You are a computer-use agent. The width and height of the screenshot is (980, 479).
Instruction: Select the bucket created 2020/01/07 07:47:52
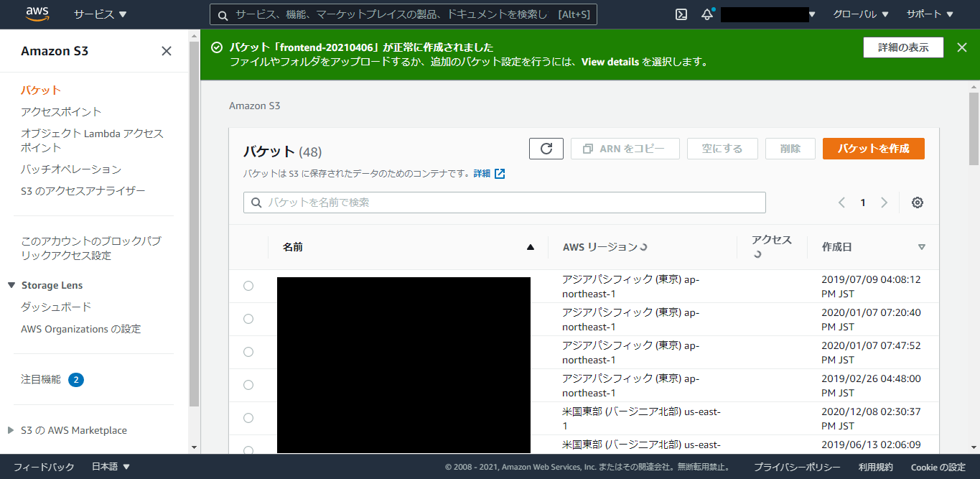[x=248, y=352]
